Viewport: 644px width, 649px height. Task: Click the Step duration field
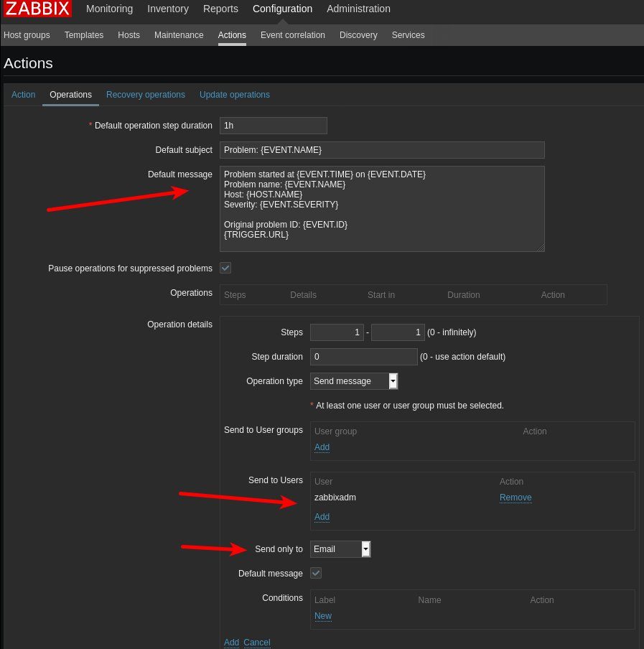pos(363,357)
